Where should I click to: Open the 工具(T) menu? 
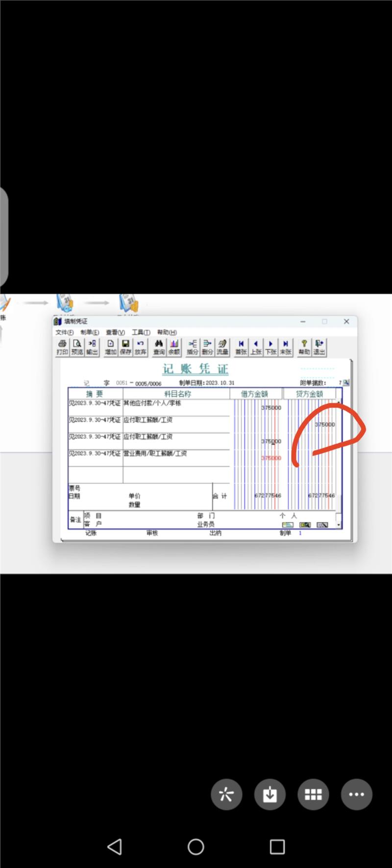tap(141, 332)
